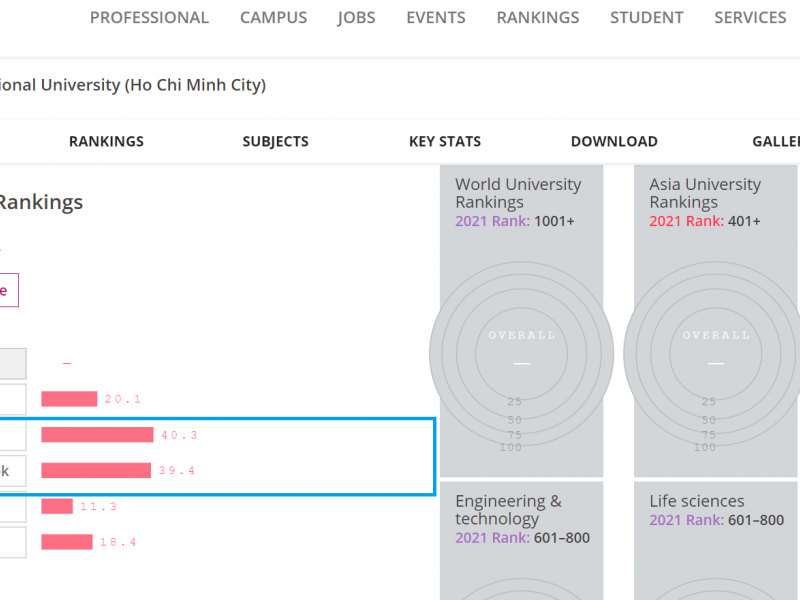The height and width of the screenshot is (600, 800).
Task: Open the Life sciences ranking card
Action: tap(696, 502)
